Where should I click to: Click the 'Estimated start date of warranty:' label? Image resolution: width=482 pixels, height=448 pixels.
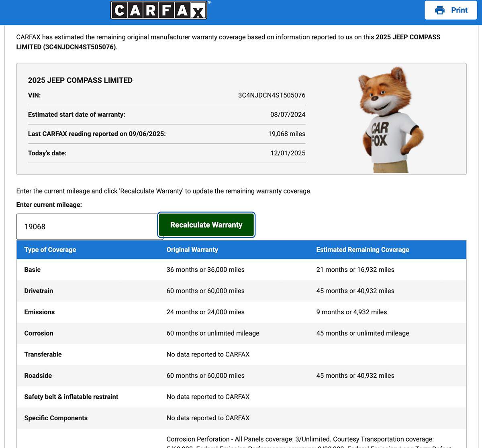pos(77,115)
